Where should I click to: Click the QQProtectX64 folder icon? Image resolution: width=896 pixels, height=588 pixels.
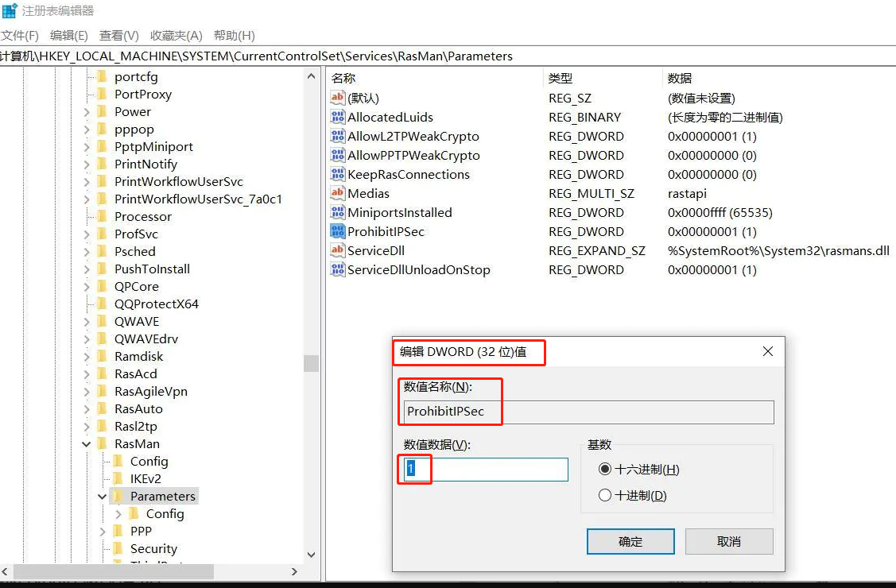(x=102, y=304)
